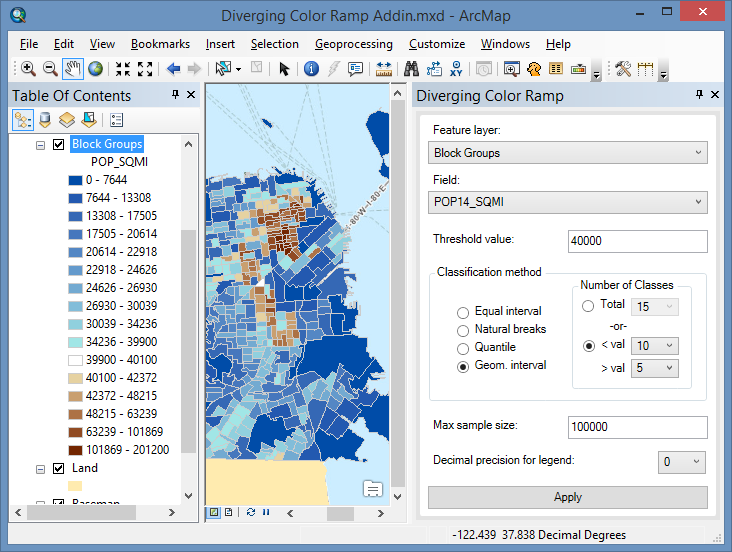Select the Zoom In tool
The image size is (732, 552).
pos(28,69)
